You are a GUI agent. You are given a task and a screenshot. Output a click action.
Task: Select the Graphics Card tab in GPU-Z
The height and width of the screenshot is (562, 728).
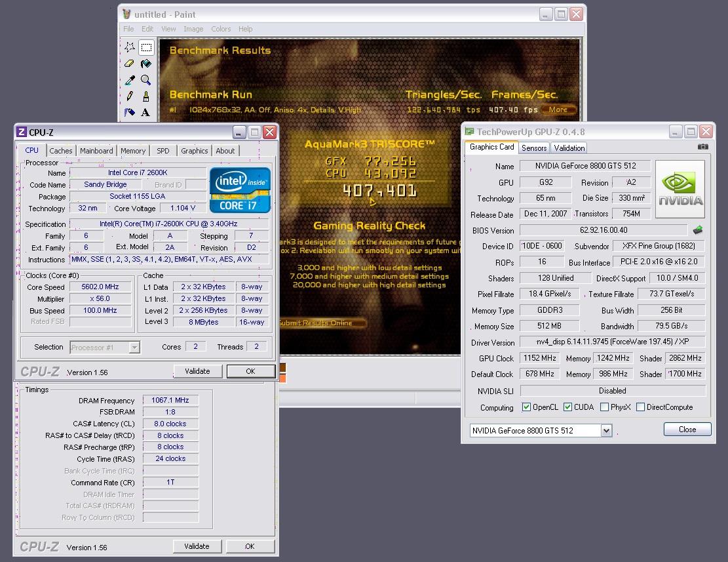pos(491,148)
